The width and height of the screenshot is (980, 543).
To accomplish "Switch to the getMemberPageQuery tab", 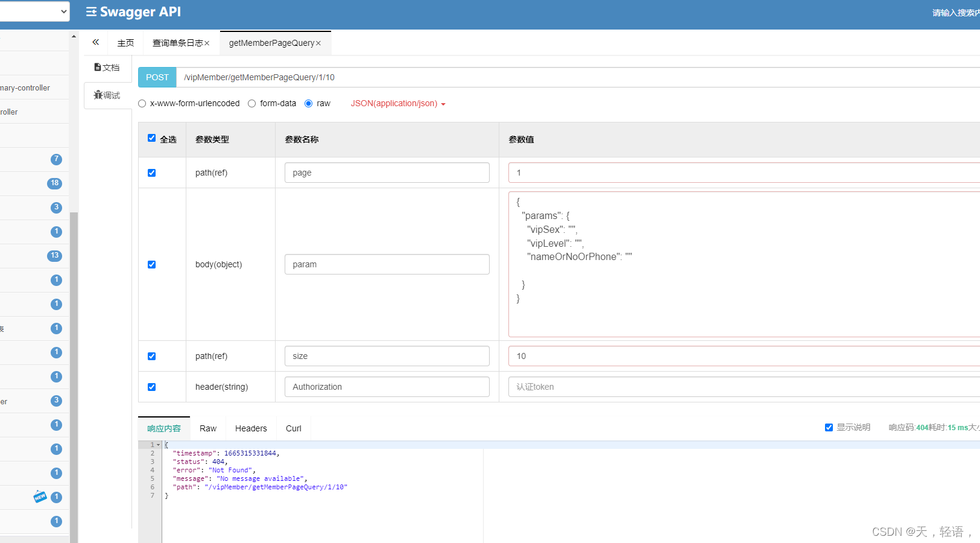I will coord(271,43).
